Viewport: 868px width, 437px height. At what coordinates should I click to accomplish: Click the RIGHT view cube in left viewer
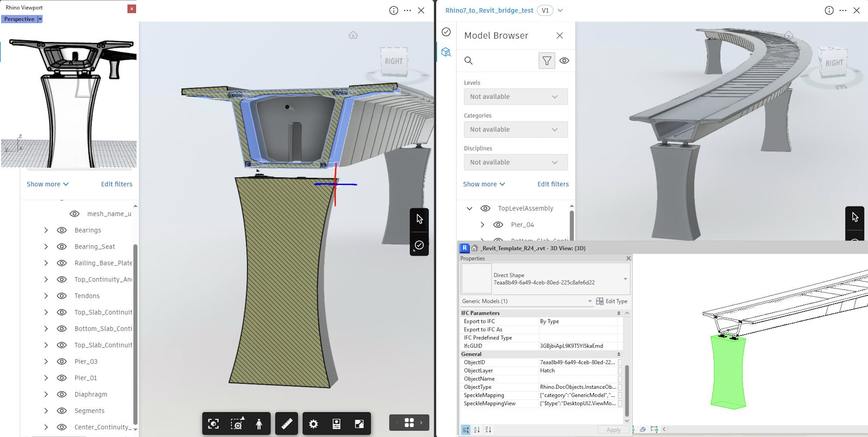[394, 61]
